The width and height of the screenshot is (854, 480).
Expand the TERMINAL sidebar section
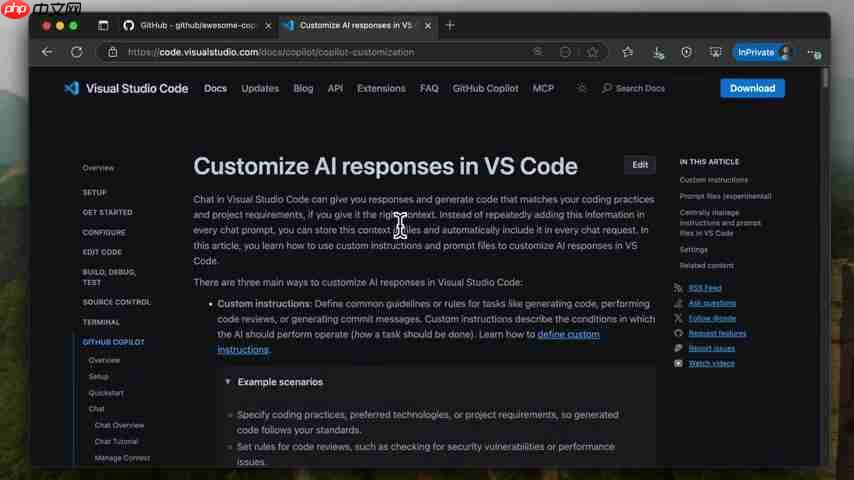pyautogui.click(x=101, y=323)
